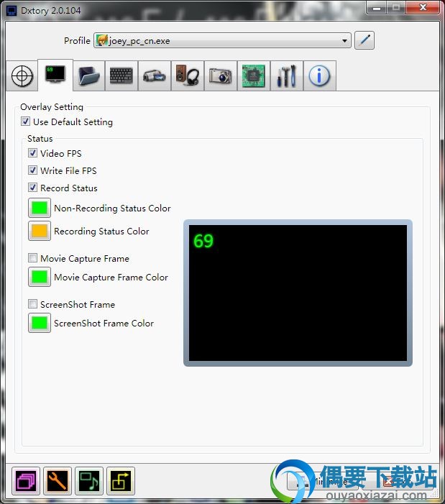Open the target crosshair tab
This screenshot has width=445, height=504.
pos(22,76)
